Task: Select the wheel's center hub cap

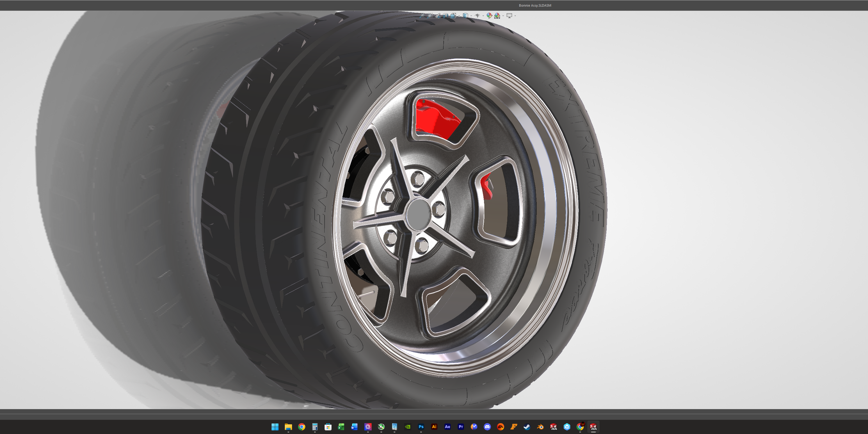Action: tap(418, 214)
